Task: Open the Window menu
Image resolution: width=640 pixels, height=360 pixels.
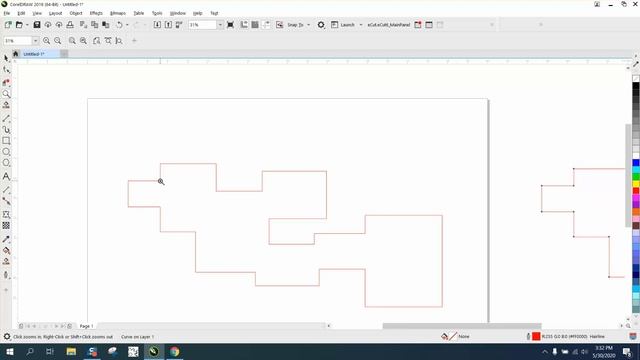Action: (x=178, y=13)
